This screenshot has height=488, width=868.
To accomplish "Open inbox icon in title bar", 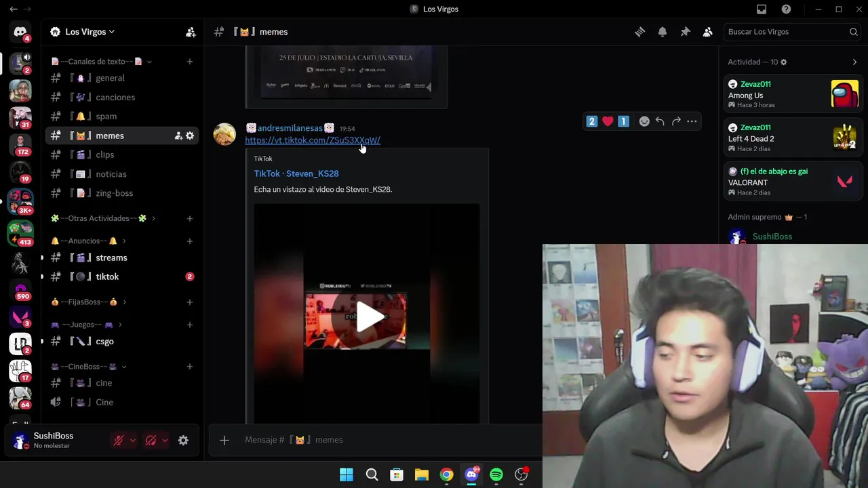I will (762, 9).
